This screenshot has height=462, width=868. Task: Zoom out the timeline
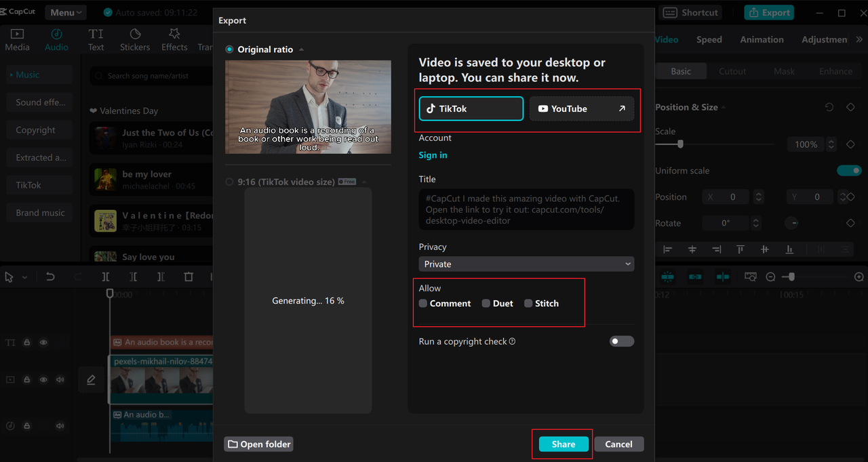pos(770,277)
